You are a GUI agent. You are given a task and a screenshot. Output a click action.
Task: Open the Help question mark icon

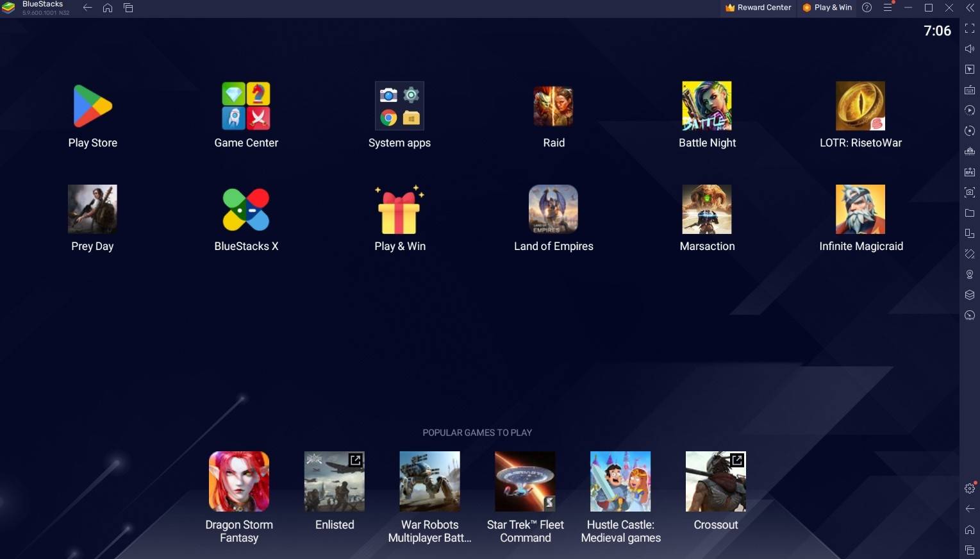867,8
